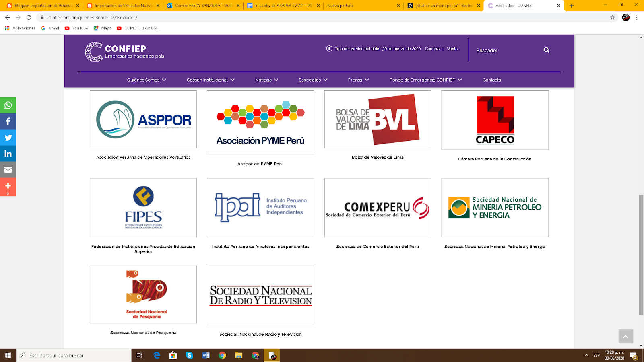Open Microsoft Edge from taskbar
The height and width of the screenshot is (362, 644).
(x=157, y=355)
